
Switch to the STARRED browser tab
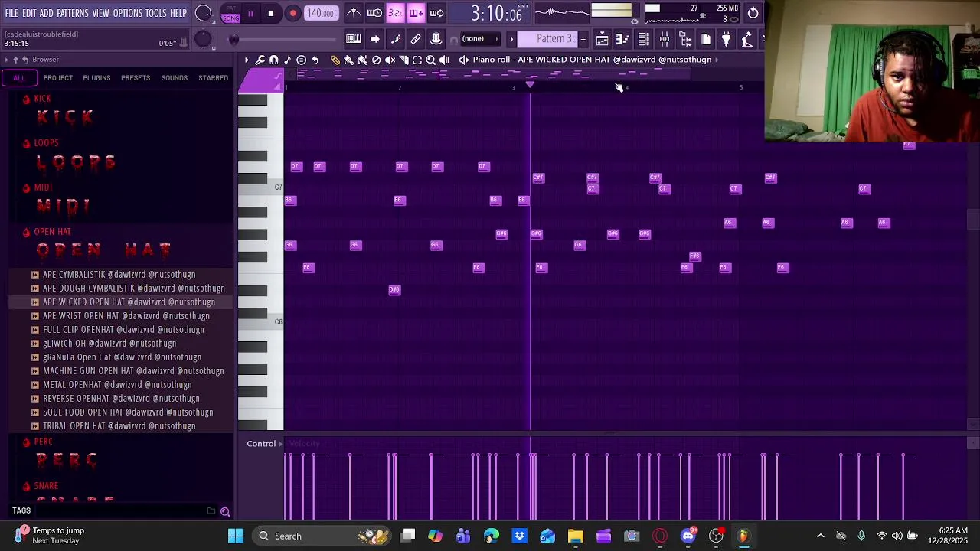[213, 78]
